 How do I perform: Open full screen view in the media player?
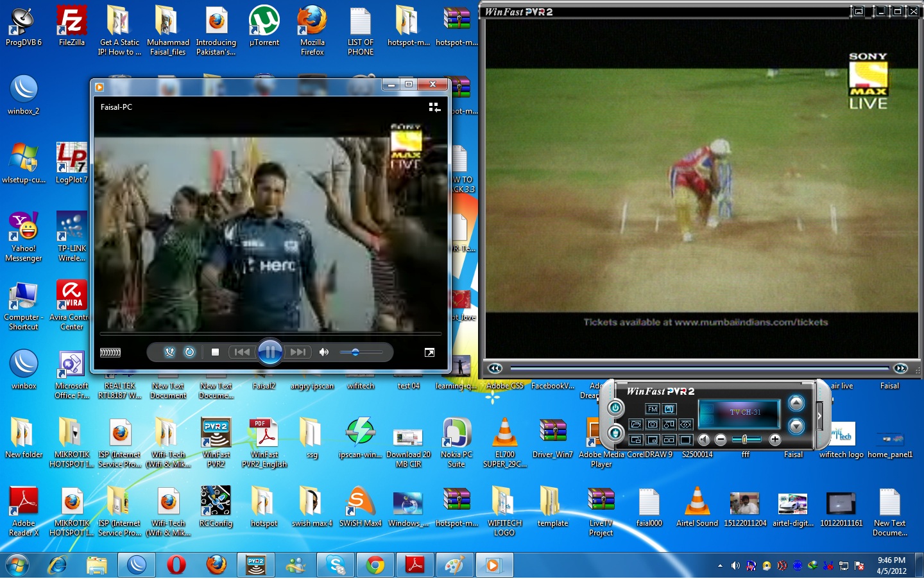pos(430,353)
